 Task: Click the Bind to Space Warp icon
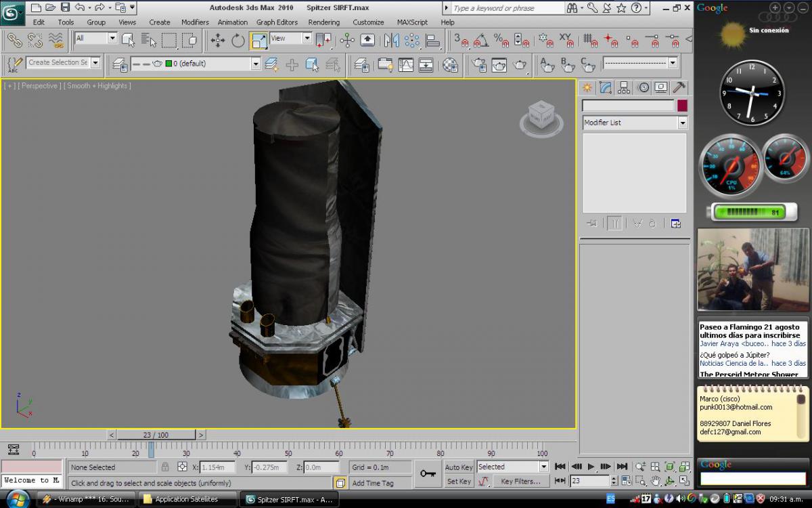pos(56,41)
